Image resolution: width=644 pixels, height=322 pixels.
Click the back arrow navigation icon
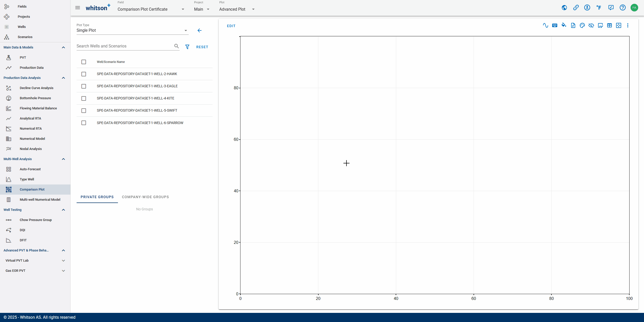[x=199, y=30]
